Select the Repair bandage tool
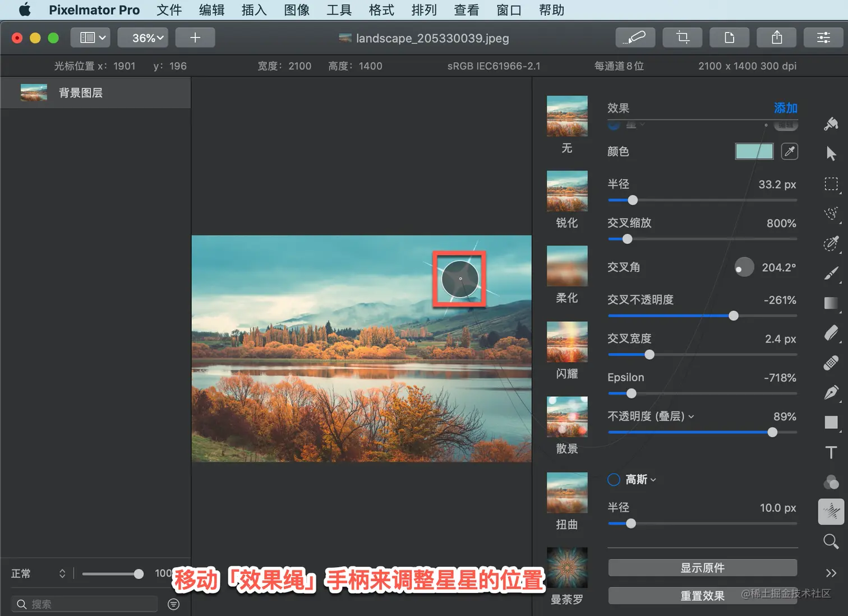 point(831,363)
